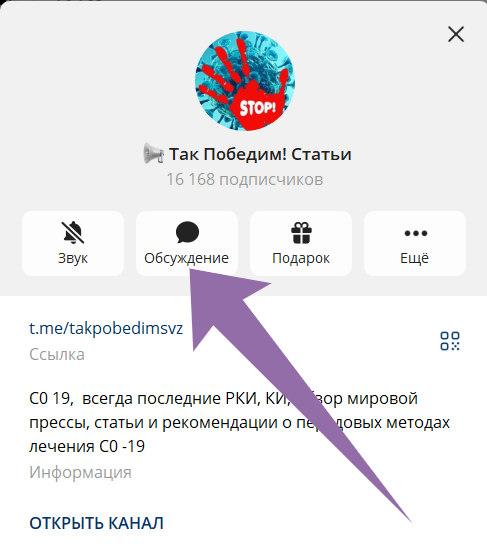
Task: Click the 16 168 подписчиков count
Action: pos(245,179)
